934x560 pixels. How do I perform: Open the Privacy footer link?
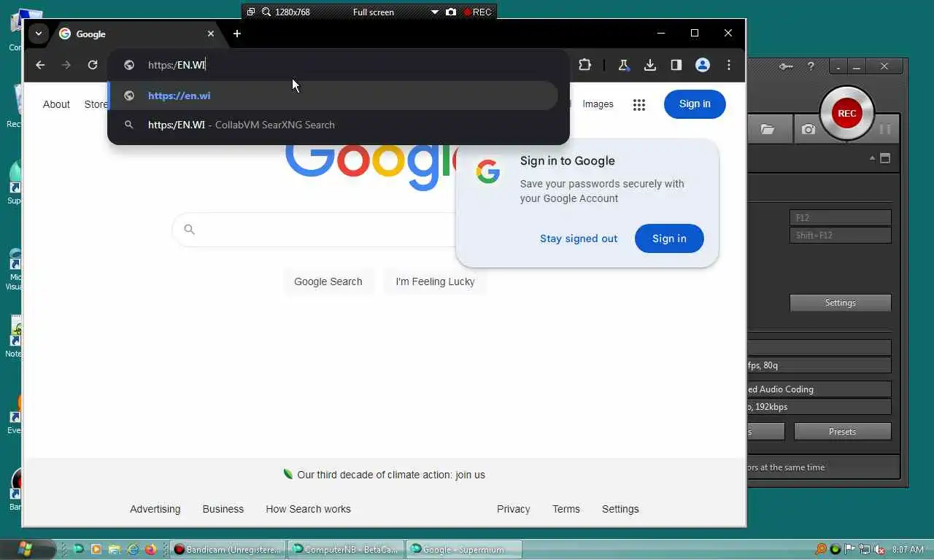(514, 509)
